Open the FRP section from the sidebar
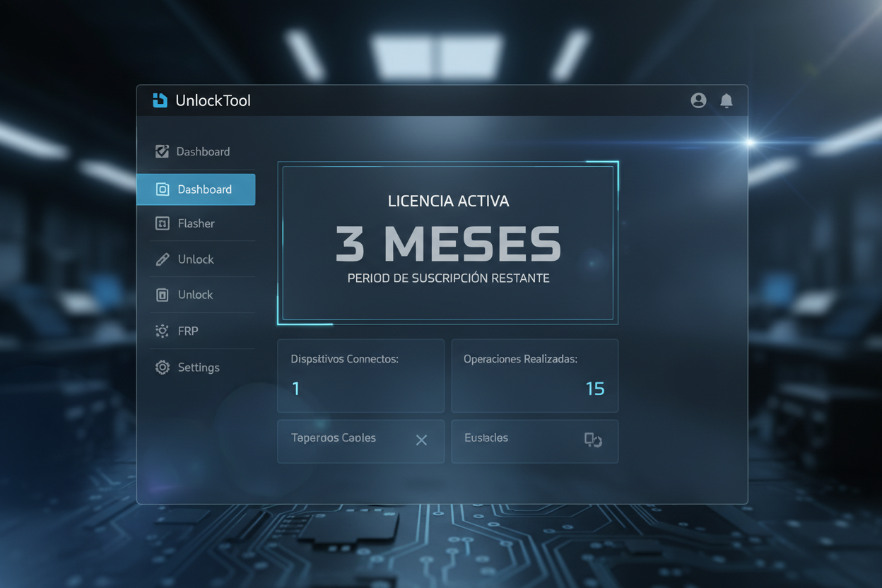 pyautogui.click(x=189, y=331)
